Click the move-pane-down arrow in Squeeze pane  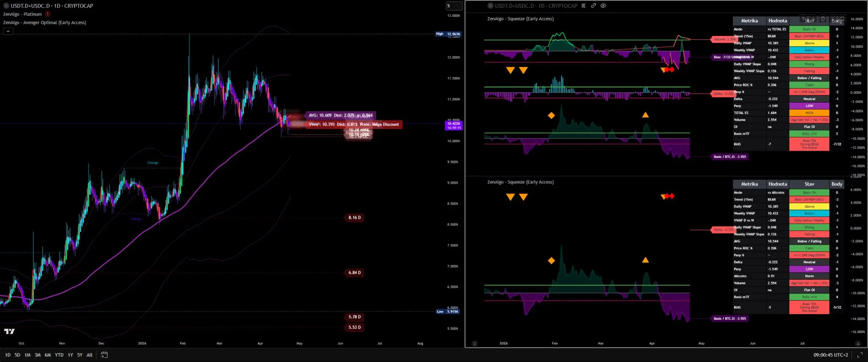tap(813, 19)
